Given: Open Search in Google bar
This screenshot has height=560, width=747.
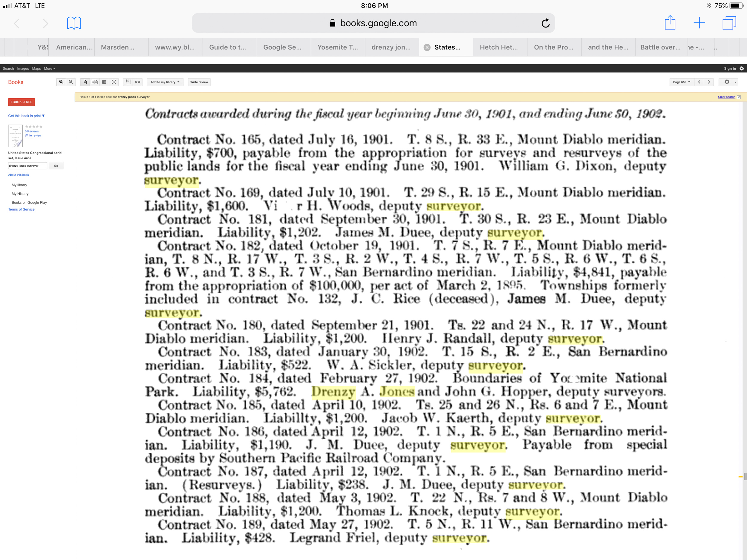Looking at the screenshot, I should tap(8, 68).
